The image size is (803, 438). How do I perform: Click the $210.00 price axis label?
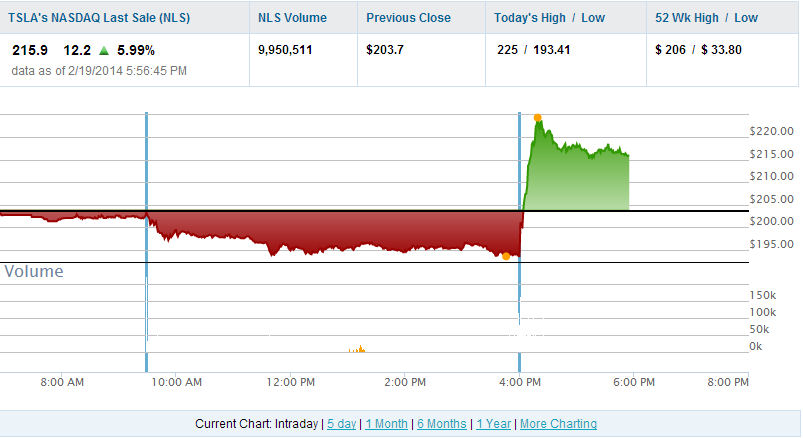[x=771, y=176]
